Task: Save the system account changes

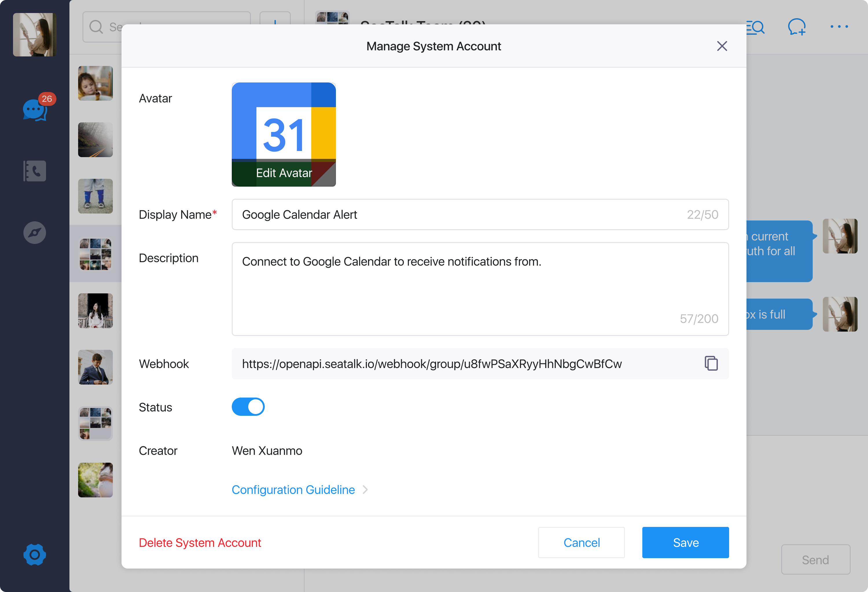Action: [x=685, y=543]
